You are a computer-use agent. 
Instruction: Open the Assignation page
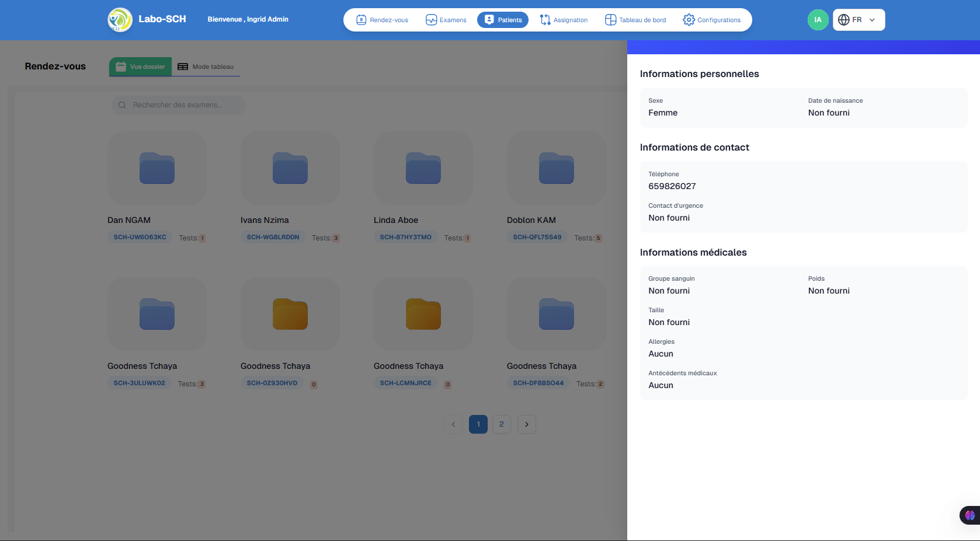click(x=564, y=20)
